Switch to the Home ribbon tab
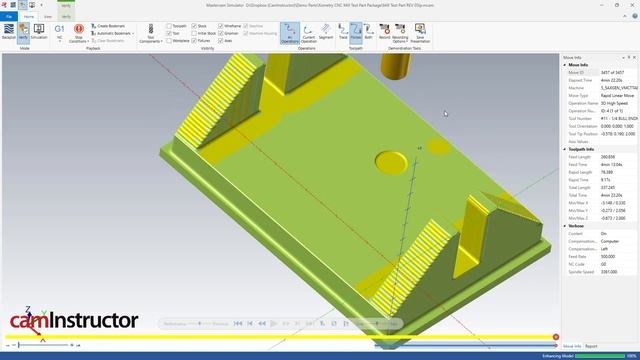The height and width of the screenshot is (360, 640). [29, 17]
